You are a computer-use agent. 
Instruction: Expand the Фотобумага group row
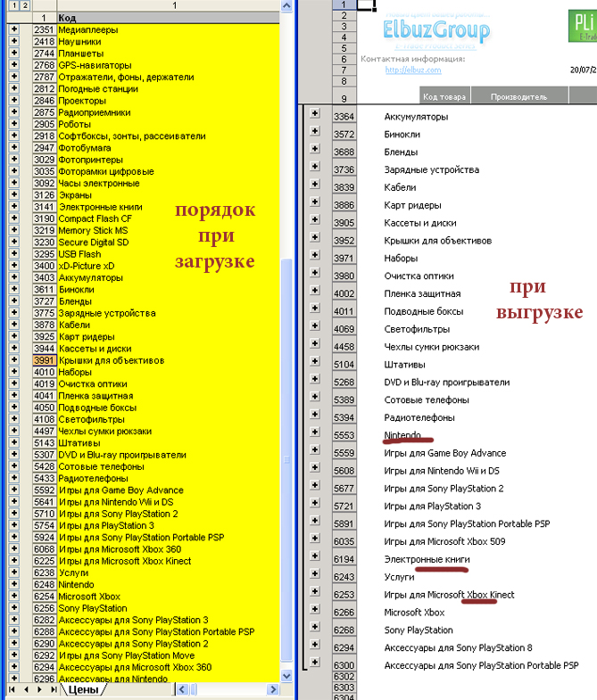14,147
